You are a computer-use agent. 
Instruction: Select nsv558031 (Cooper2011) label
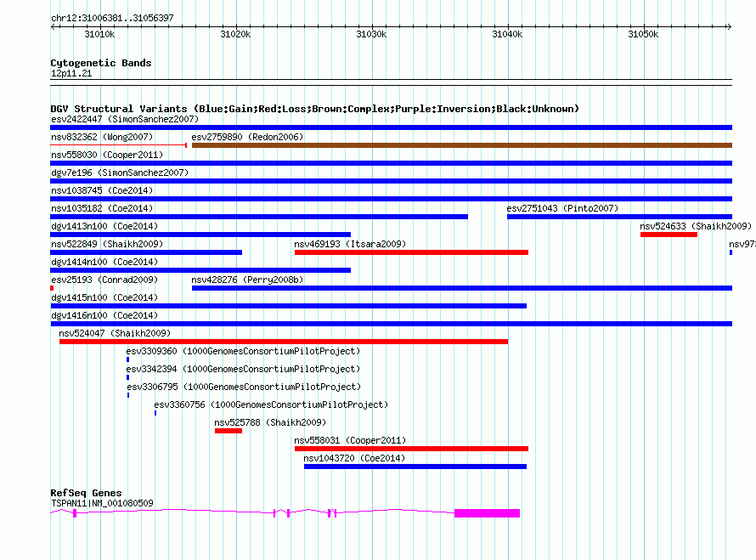(350, 440)
